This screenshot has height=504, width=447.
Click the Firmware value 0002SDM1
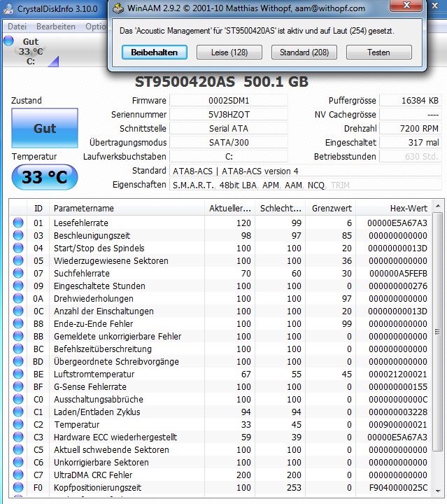click(229, 101)
